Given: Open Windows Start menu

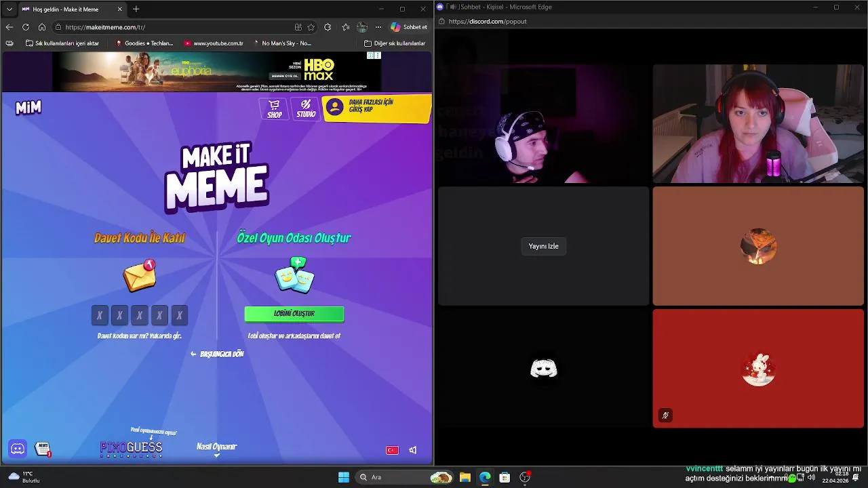Looking at the screenshot, I should pyautogui.click(x=344, y=477).
